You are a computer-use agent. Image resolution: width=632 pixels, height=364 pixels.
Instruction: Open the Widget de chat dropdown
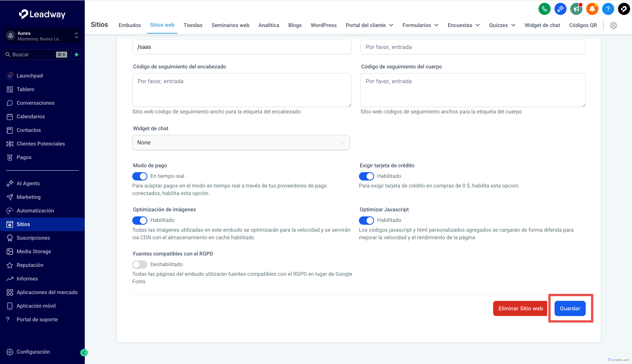click(x=241, y=143)
